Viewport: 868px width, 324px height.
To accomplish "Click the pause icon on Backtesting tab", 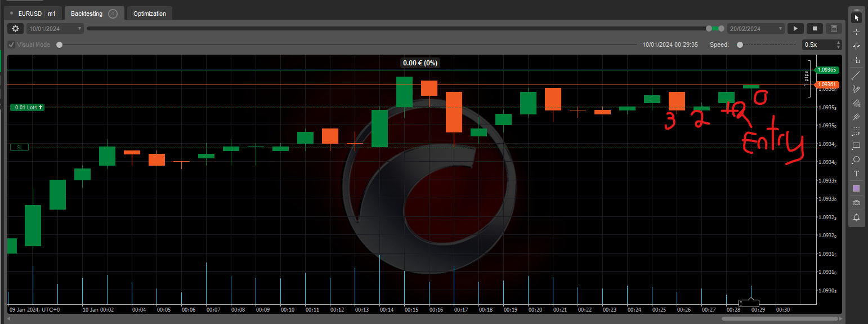I will point(113,14).
